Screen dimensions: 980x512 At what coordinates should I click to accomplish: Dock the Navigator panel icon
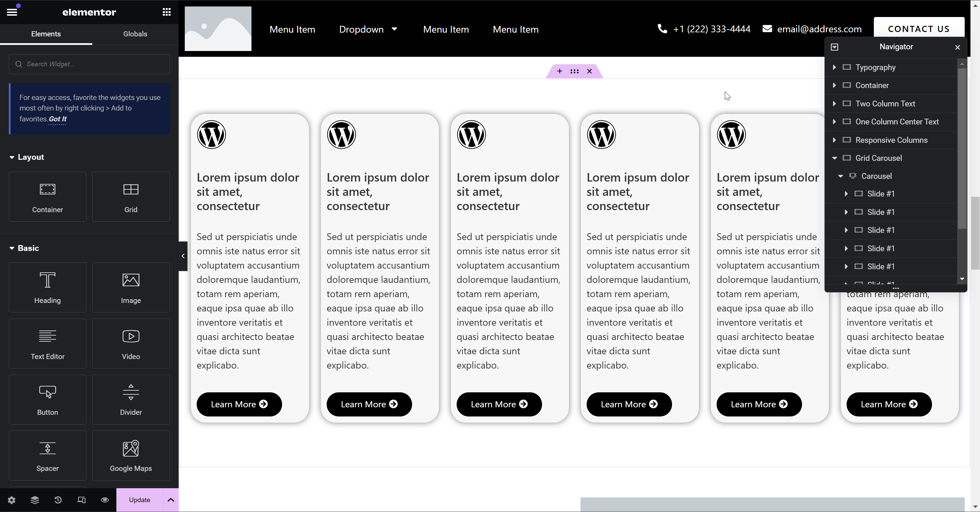tap(834, 47)
